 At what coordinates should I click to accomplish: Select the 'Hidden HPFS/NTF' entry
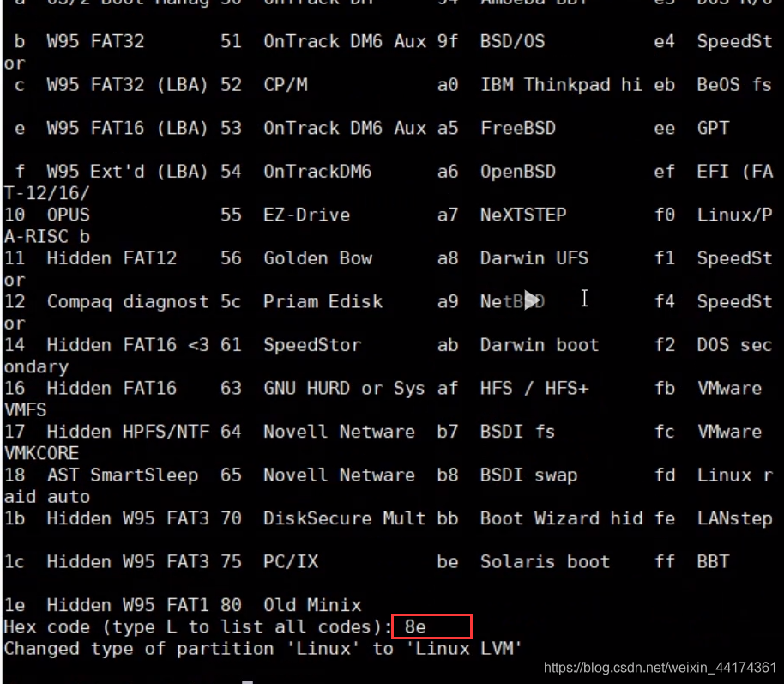point(128,432)
